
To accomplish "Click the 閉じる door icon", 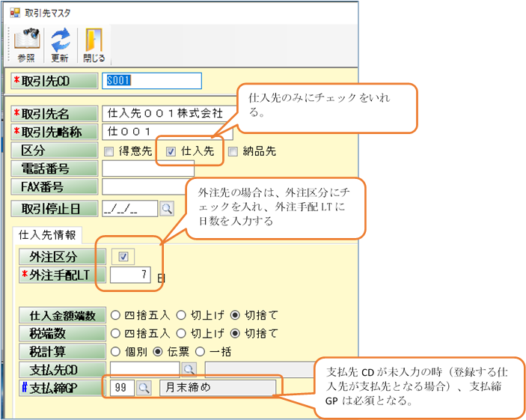I will pos(94,39).
